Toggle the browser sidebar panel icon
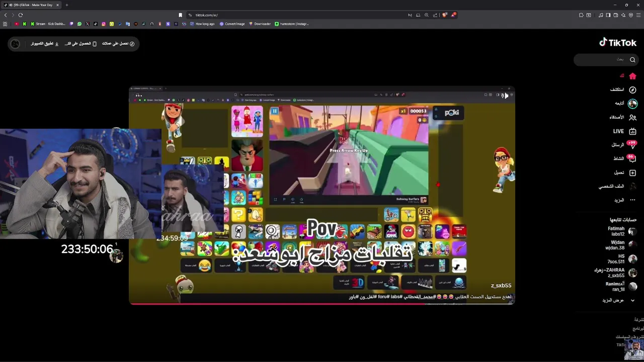The width and height of the screenshot is (644, 362). 608,15
